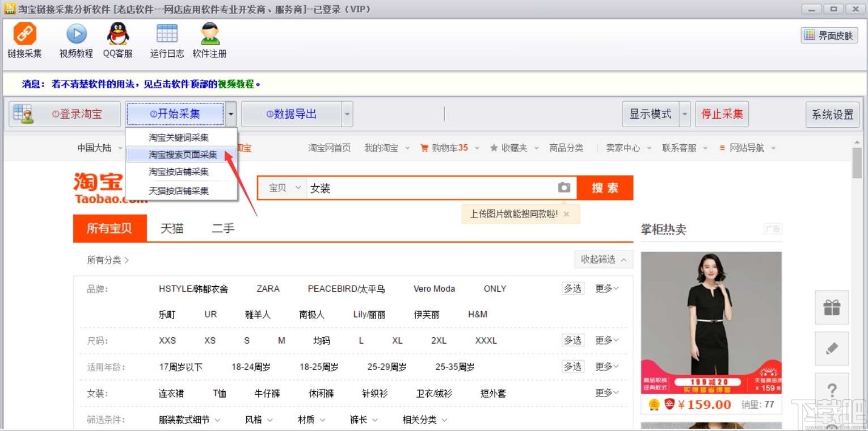Expand the 数据导出 export dropdown arrow
Image resolution: width=868 pixels, height=431 pixels.
tap(347, 114)
